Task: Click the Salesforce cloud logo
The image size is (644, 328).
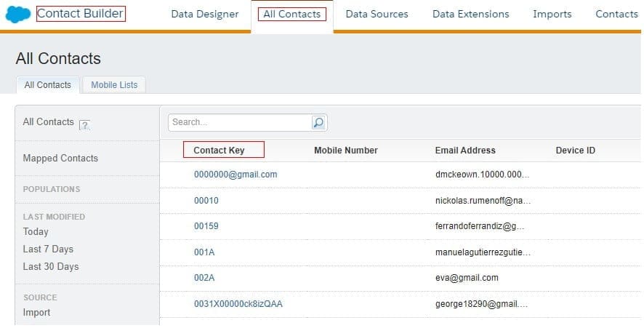Action: tap(18, 15)
